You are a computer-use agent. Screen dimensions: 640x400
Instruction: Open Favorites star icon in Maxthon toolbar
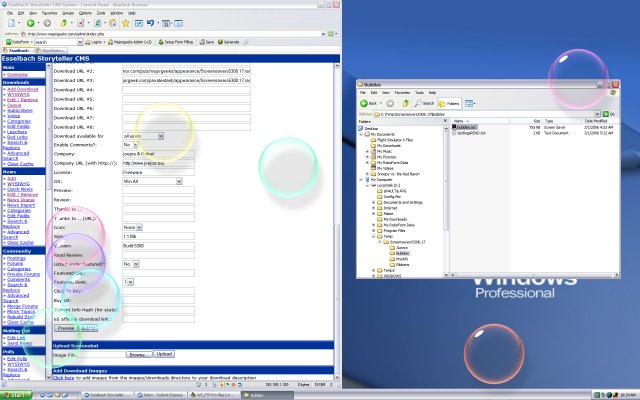pyautogui.click(x=126, y=23)
